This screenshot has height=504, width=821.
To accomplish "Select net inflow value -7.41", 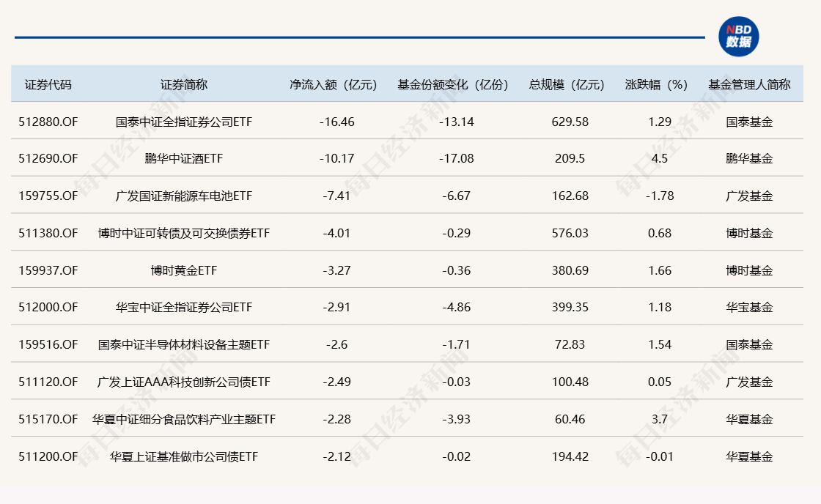I will pos(336,196).
